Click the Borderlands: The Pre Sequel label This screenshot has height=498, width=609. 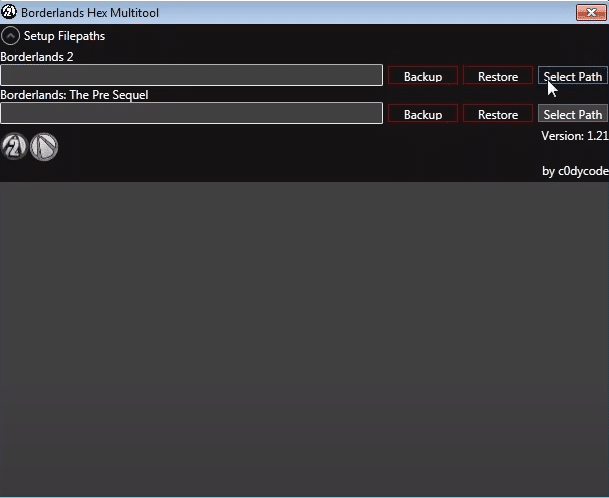pyautogui.click(x=74, y=95)
